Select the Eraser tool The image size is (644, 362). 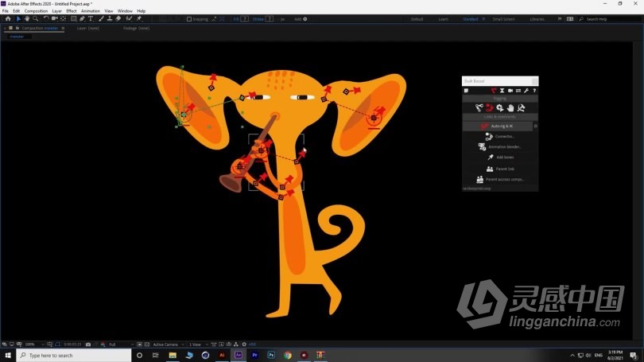(x=118, y=19)
